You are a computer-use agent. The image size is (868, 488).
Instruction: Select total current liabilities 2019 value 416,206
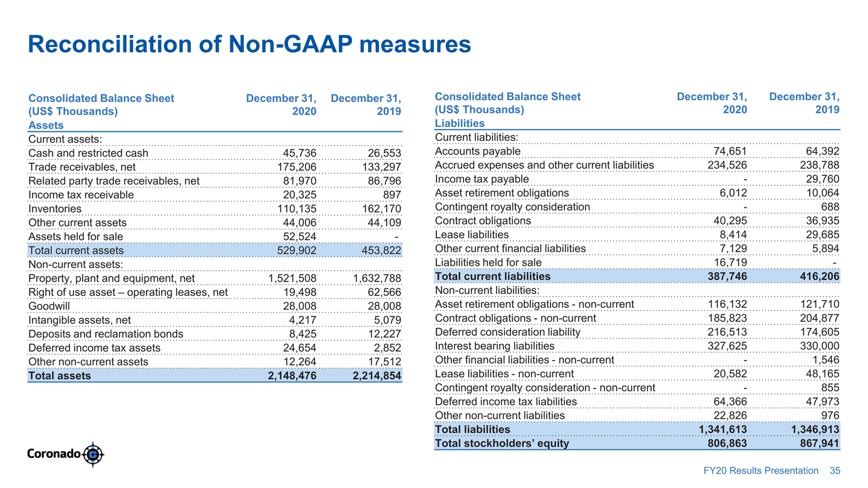tap(819, 276)
